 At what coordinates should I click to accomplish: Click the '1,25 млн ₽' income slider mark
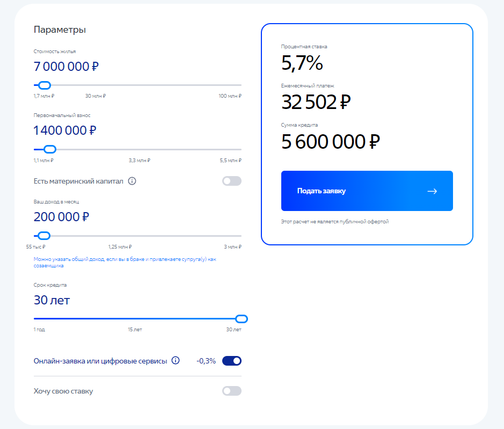click(x=120, y=246)
